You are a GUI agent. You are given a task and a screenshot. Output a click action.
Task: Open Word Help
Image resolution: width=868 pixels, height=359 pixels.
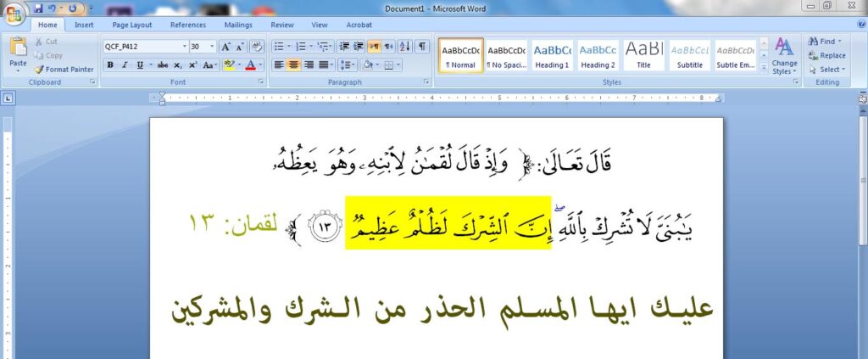[862, 25]
